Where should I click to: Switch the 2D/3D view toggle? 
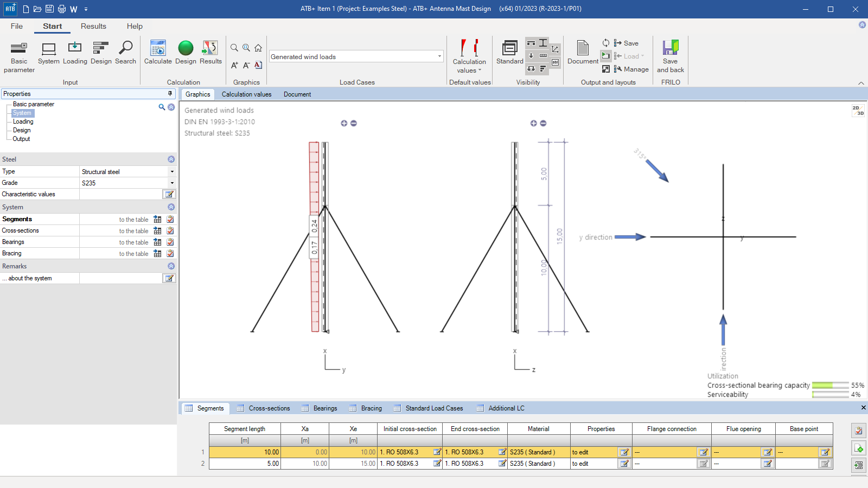858,111
